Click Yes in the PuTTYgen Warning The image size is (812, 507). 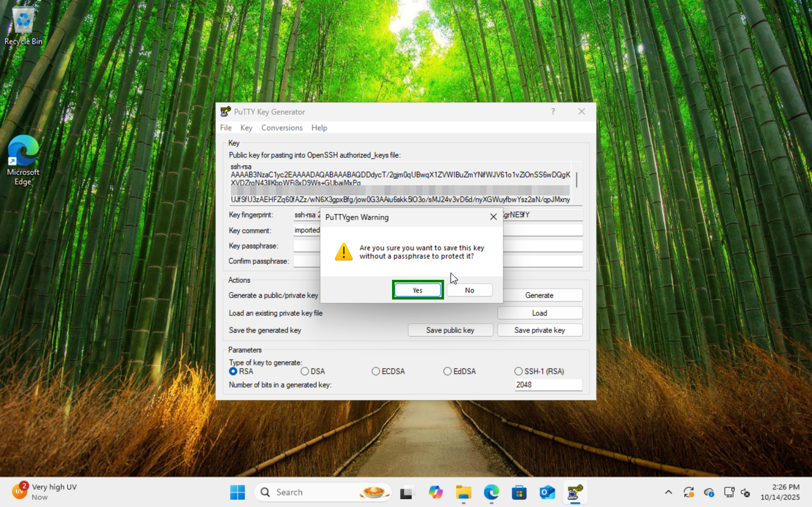(x=417, y=290)
